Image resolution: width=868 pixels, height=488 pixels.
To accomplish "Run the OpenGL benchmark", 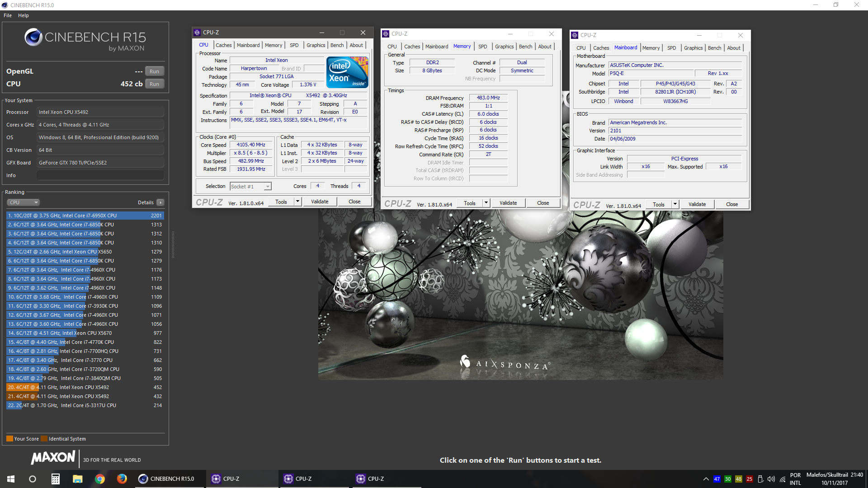I will point(154,71).
